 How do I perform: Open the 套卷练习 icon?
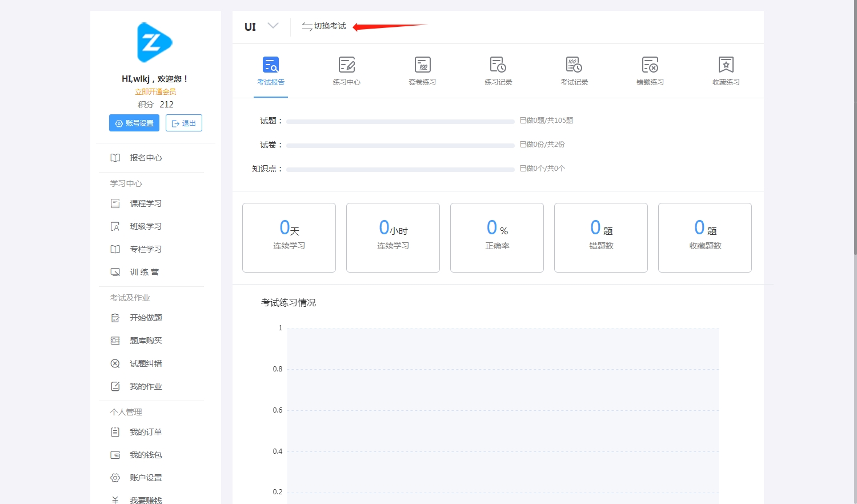(x=423, y=65)
